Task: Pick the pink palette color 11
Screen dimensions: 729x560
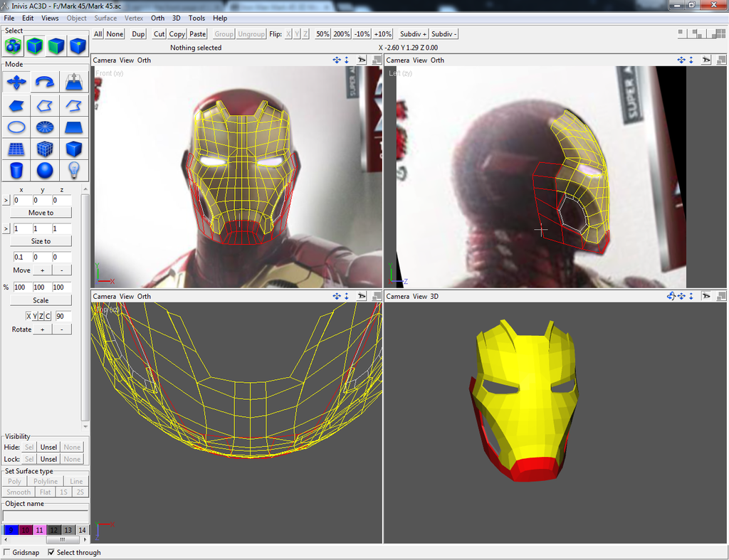Action: 40,530
